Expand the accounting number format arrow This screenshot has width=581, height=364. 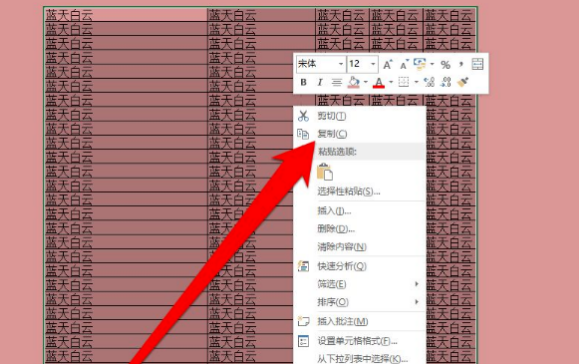[432, 64]
